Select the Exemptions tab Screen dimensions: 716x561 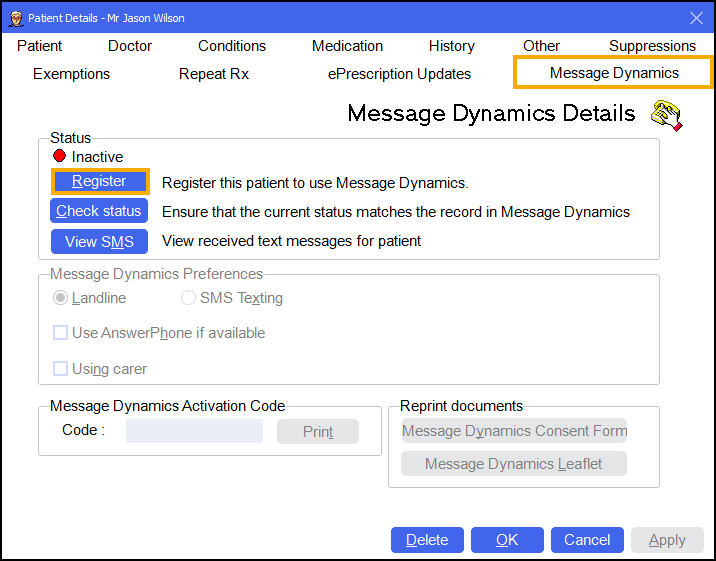(72, 74)
